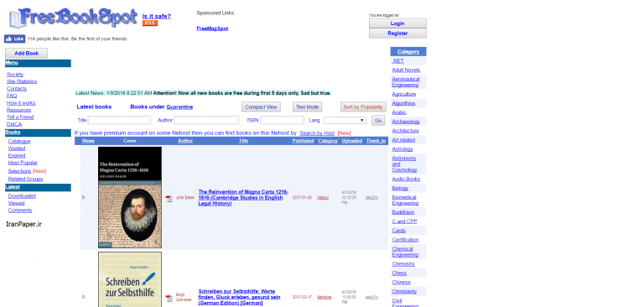The image size is (644, 307).
Task: Open the Magna Carta book cover
Action: tap(130, 197)
